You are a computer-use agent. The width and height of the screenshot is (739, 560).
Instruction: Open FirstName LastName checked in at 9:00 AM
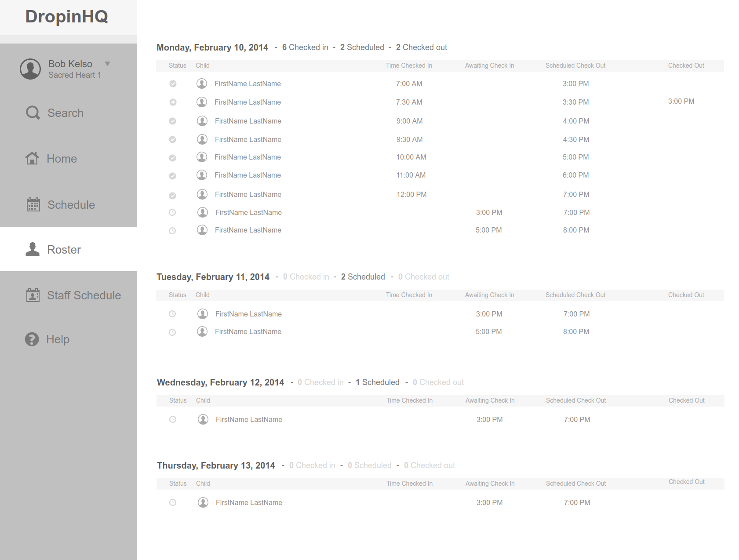pos(248,121)
